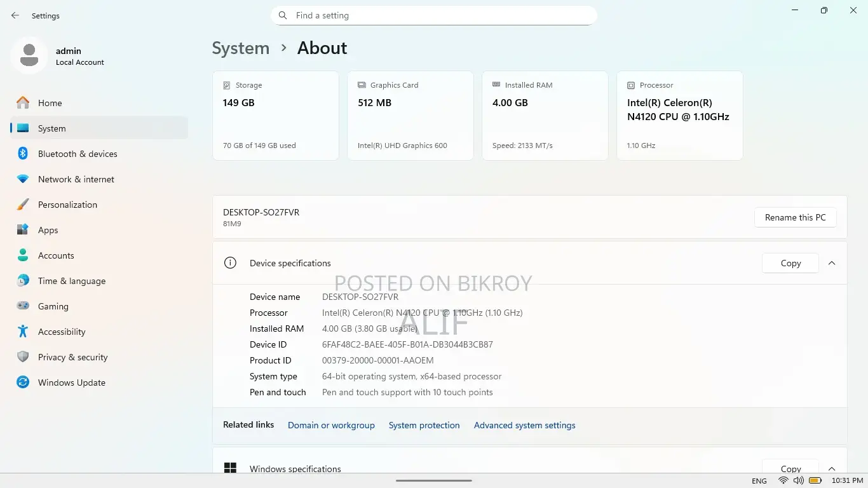
Task: Click the Storage card showing 149 GB
Action: (x=276, y=116)
